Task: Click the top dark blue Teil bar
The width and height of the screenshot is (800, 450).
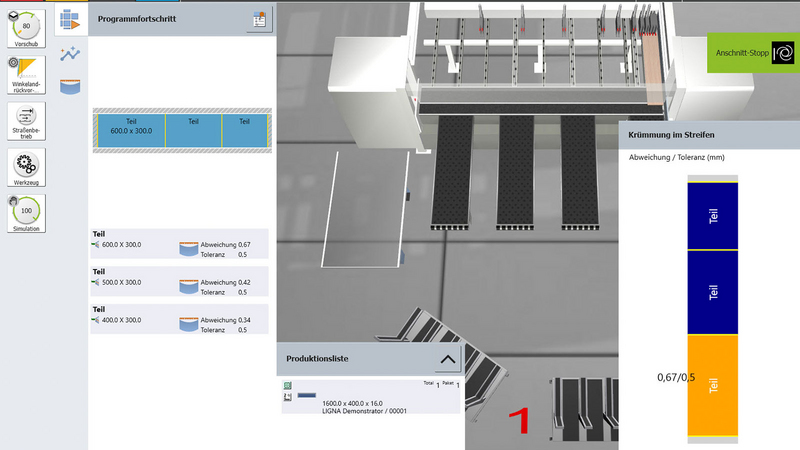Action: point(712,215)
